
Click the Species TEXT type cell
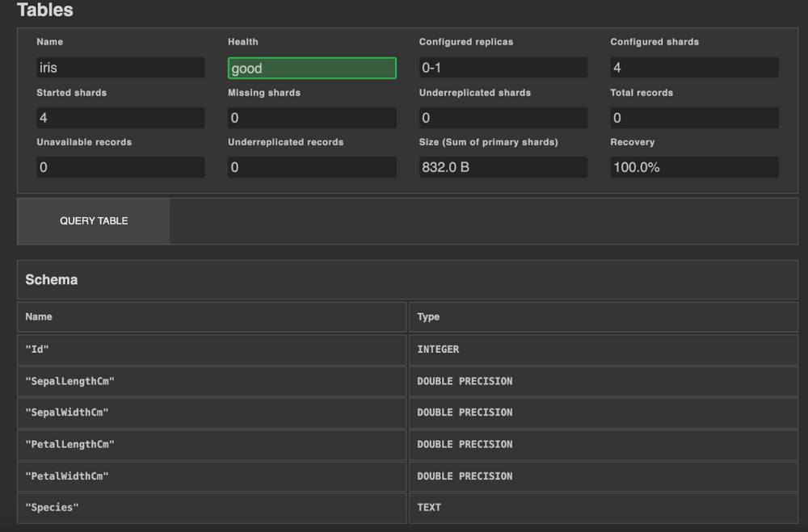coord(602,507)
